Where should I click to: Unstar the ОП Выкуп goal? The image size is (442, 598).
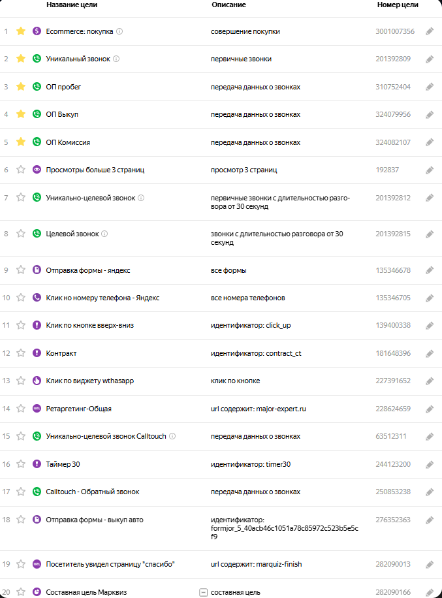tap(21, 114)
